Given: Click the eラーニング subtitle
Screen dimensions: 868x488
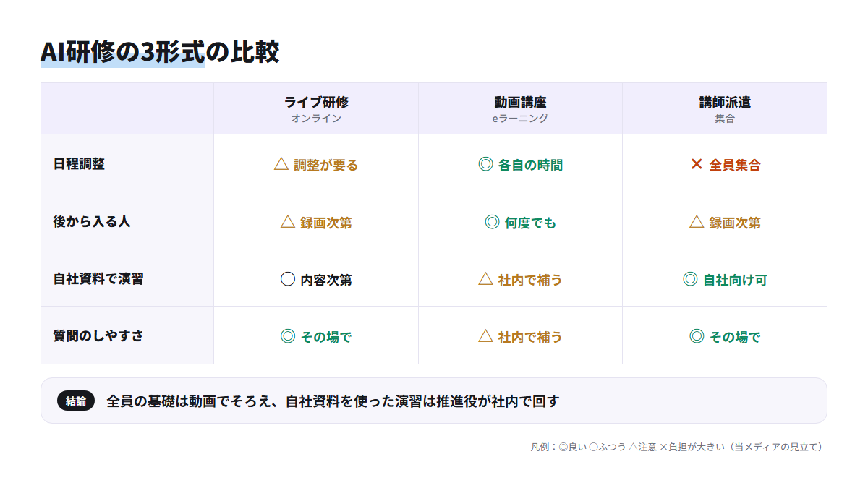Looking at the screenshot, I should [x=520, y=119].
